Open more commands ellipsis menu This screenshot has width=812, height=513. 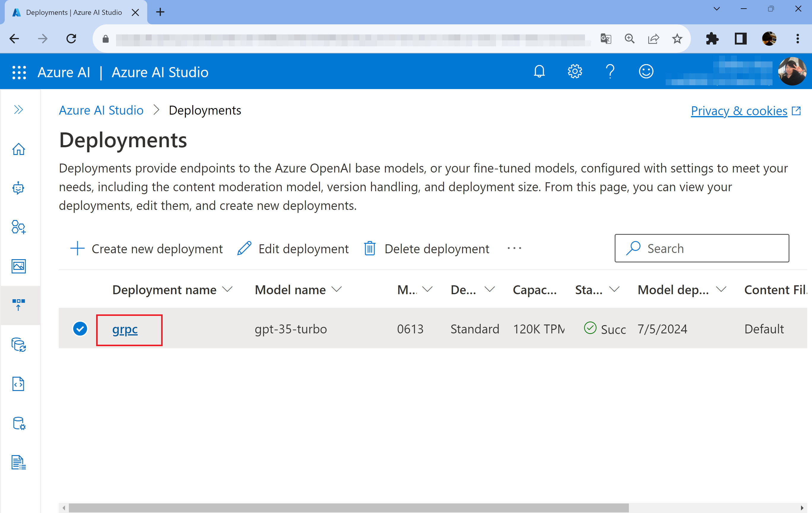(514, 248)
